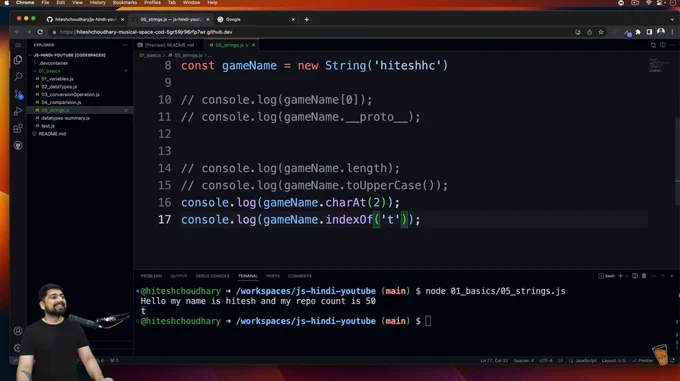Click the address bar URL
680x381 pixels.
(146, 32)
